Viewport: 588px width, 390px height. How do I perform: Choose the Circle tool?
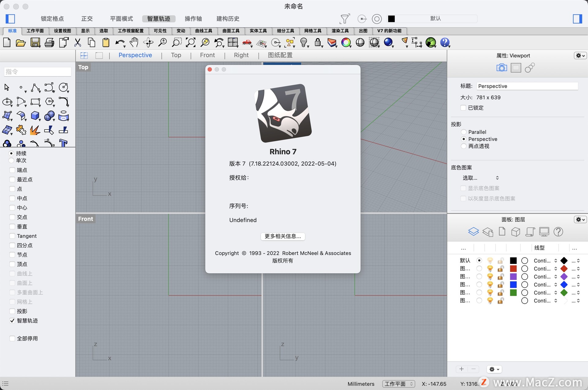63,88
